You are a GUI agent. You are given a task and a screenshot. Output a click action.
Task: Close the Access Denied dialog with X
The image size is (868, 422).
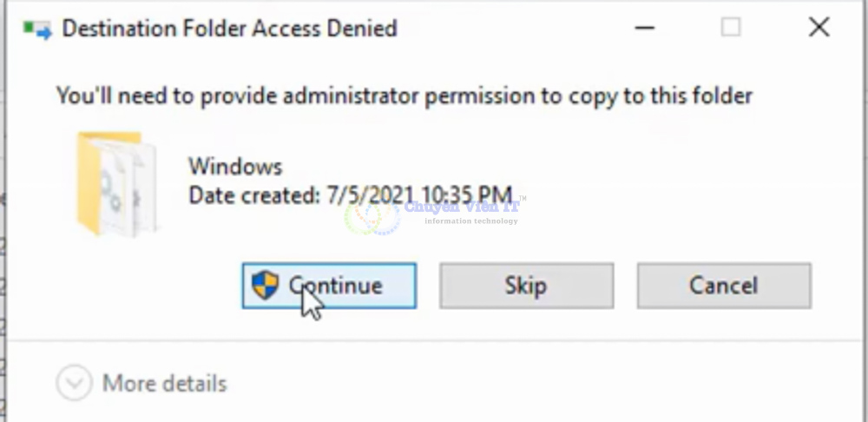[x=819, y=28]
